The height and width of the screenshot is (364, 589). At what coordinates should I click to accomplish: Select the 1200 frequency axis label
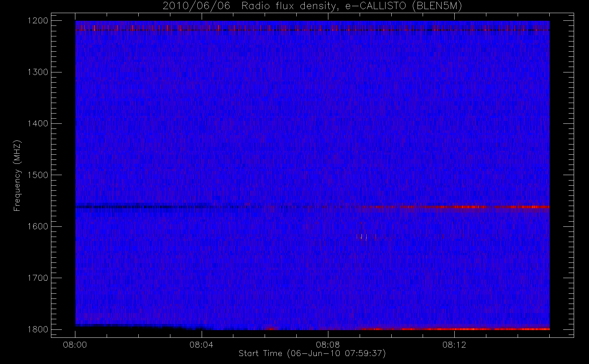click(x=38, y=21)
